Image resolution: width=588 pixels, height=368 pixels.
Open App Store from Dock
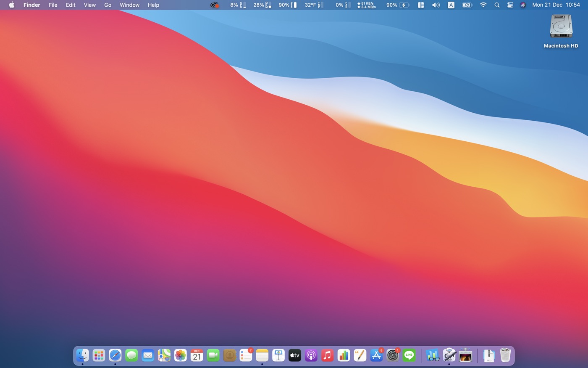(376, 355)
